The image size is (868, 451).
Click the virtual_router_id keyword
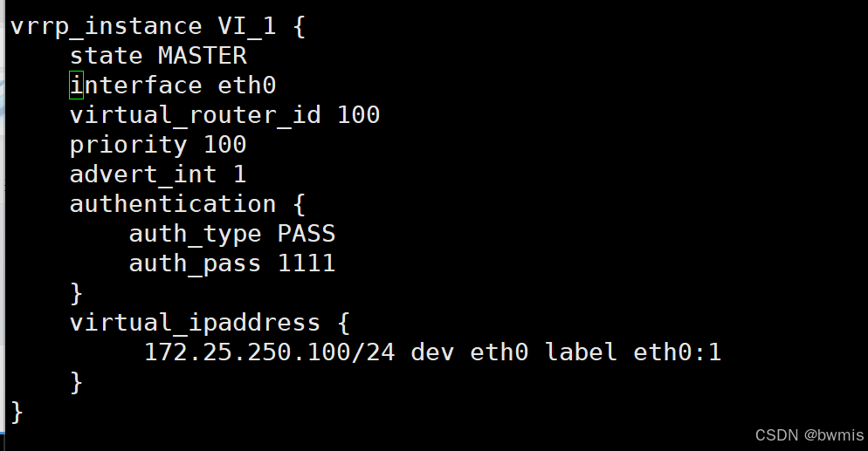196,115
